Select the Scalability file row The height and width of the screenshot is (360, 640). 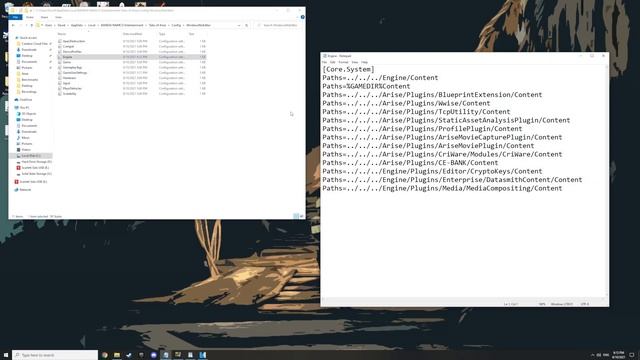(131, 94)
